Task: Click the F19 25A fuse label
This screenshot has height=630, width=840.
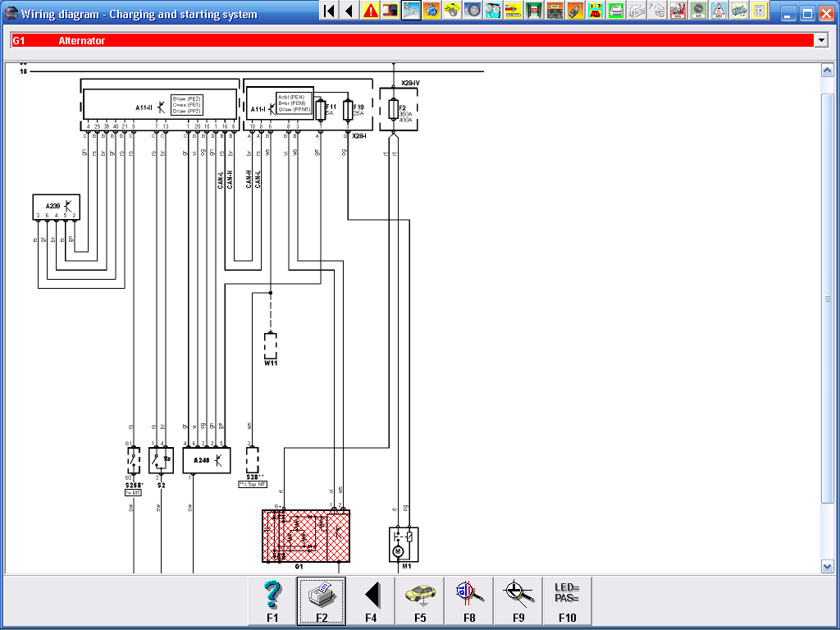Action: [x=358, y=110]
